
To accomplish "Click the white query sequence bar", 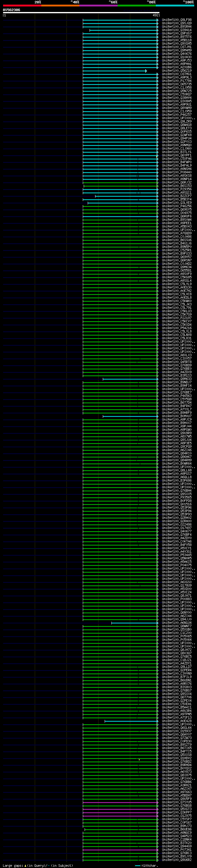I will [x=81, y=13].
